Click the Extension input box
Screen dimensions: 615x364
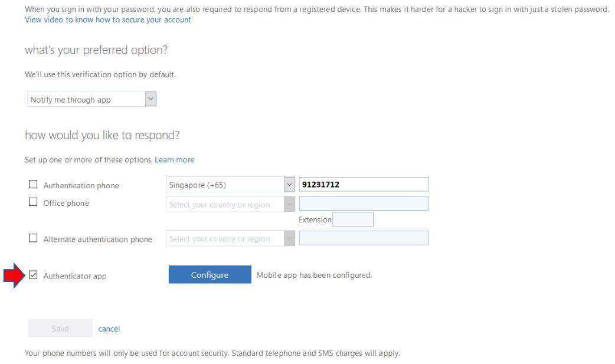(353, 219)
